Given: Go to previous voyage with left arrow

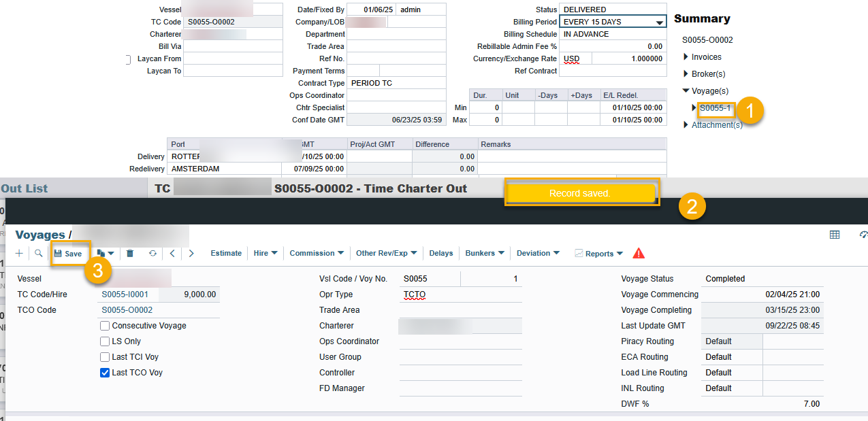Looking at the screenshot, I should (172, 253).
